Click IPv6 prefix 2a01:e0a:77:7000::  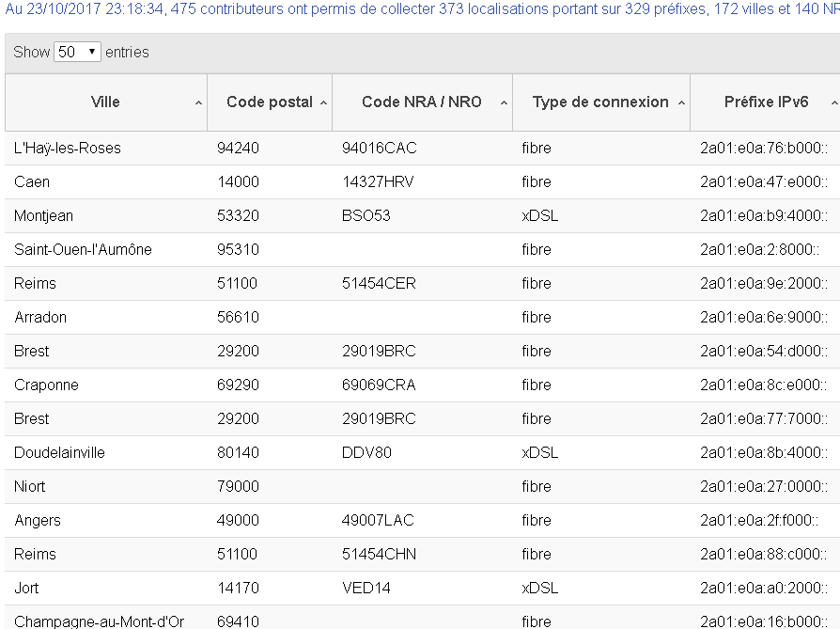[764, 418]
